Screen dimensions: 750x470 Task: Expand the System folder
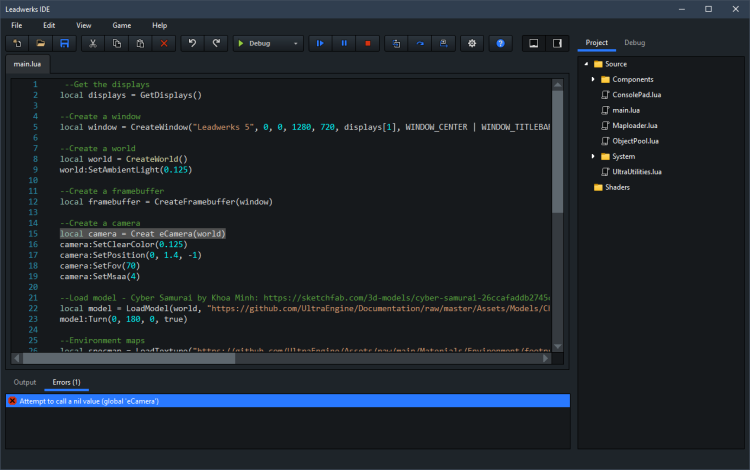[593, 156]
